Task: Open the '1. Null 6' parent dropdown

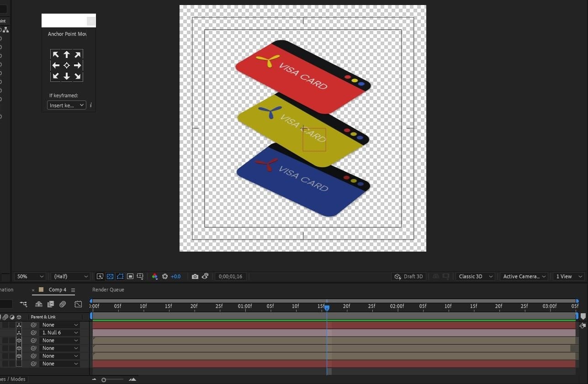Action: (x=60, y=333)
